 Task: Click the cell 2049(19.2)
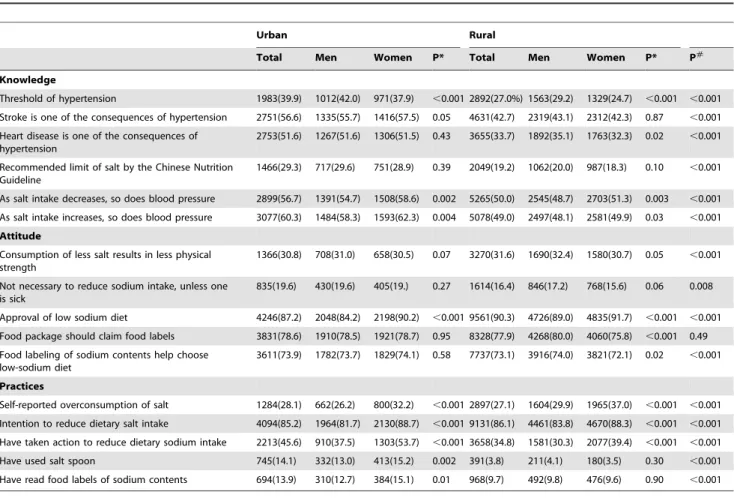(492, 168)
